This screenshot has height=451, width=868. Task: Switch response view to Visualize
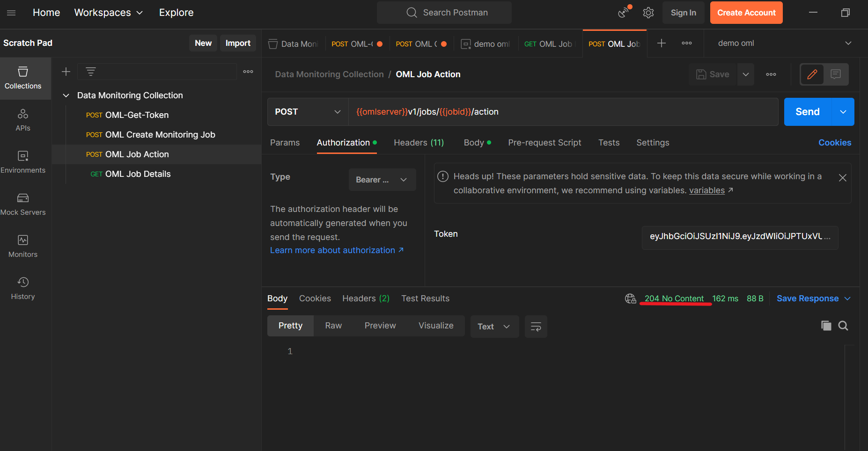click(436, 326)
